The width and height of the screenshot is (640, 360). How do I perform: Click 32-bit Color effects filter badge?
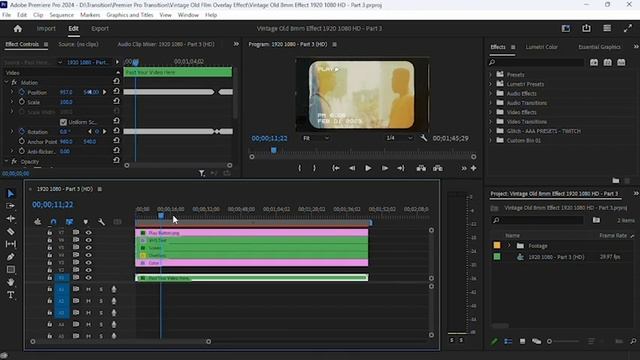(608, 62)
